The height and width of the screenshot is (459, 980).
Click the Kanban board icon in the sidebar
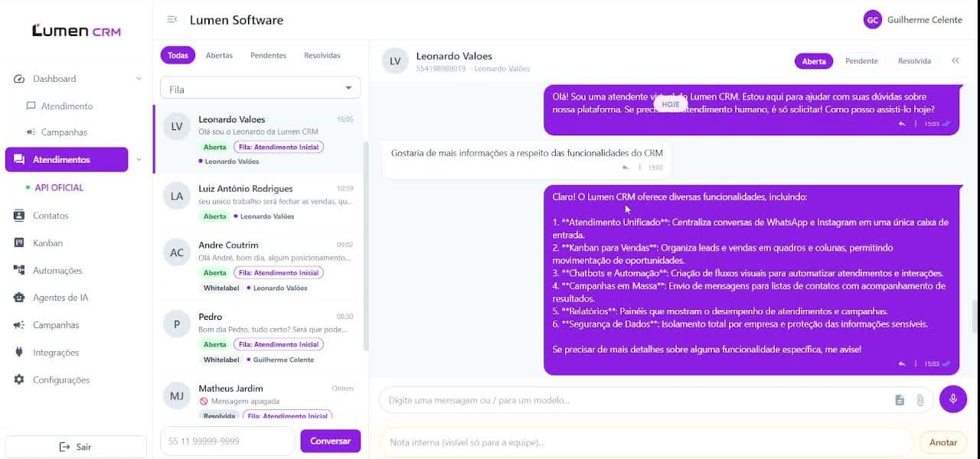19,243
